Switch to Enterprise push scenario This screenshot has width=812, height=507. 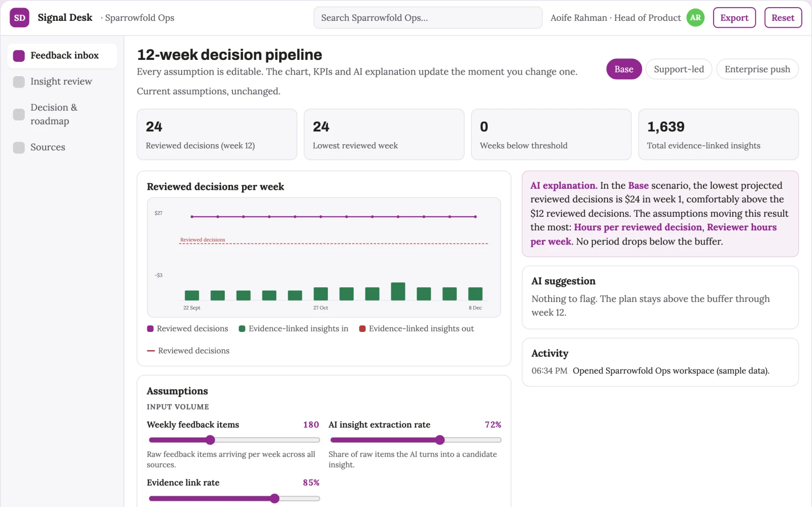(757, 70)
